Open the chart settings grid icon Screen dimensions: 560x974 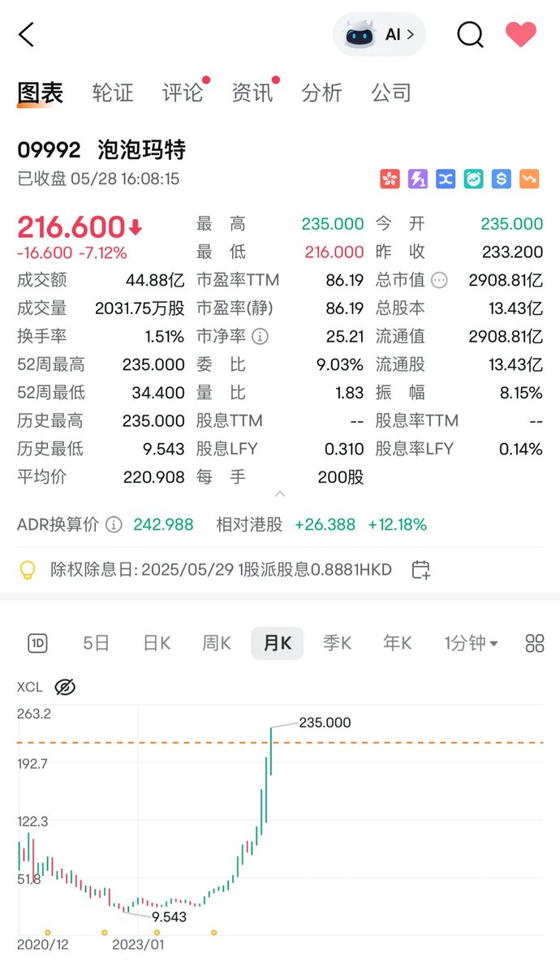[535, 644]
